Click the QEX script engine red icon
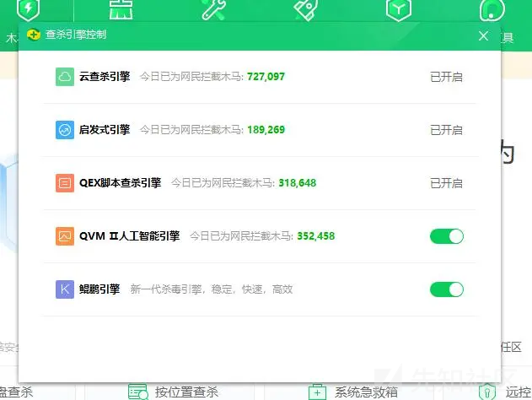The width and height of the screenshot is (532, 400). [65, 183]
